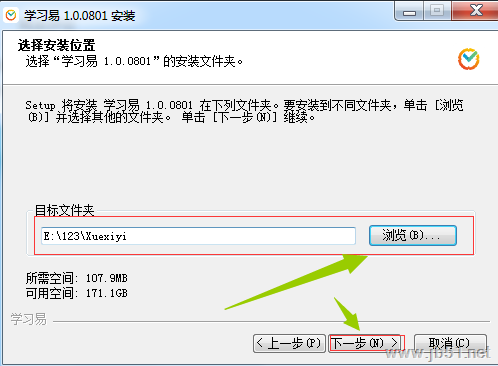Click the window title 学习易 1.0.0801 安装

[x=80, y=16]
